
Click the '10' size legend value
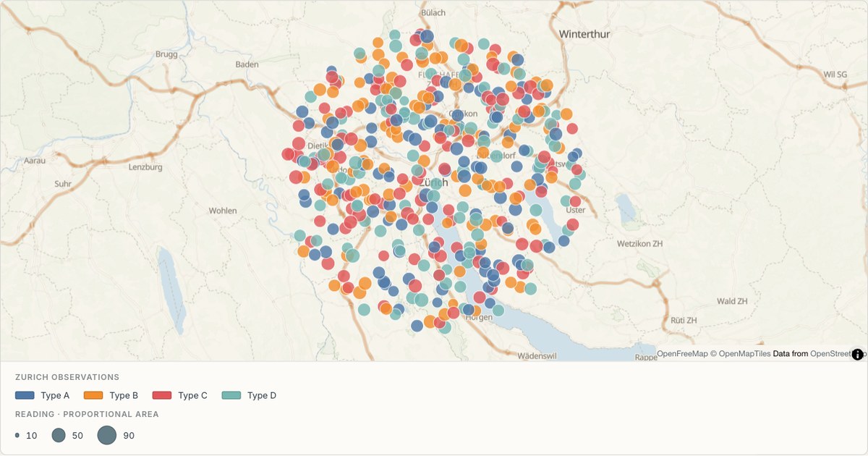click(31, 436)
